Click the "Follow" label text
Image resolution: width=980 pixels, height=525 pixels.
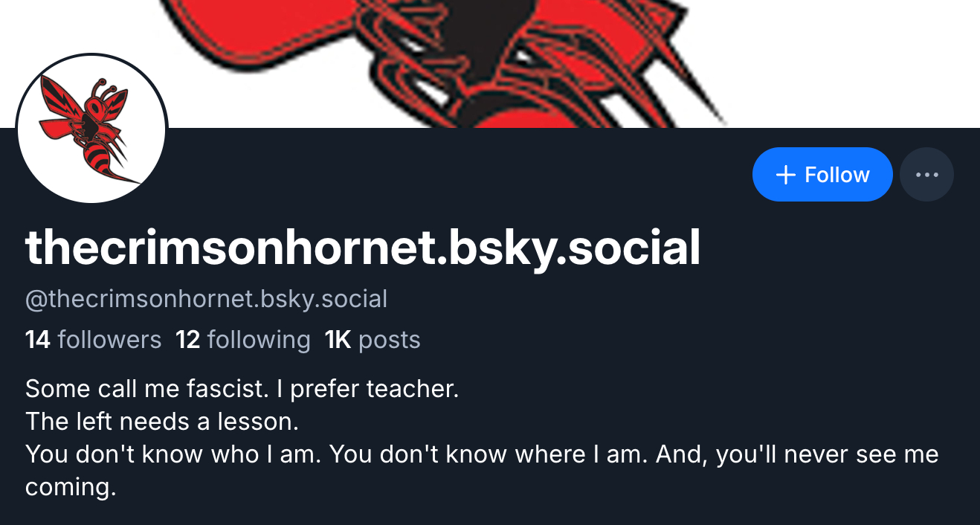click(x=837, y=175)
